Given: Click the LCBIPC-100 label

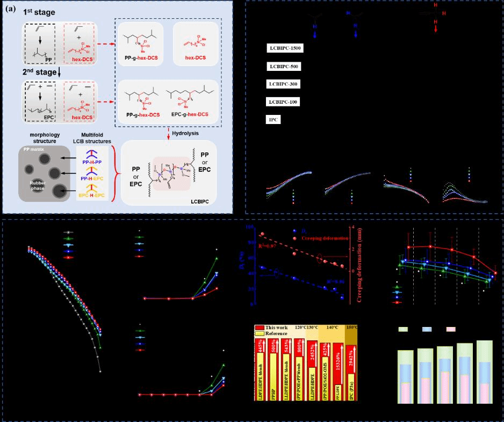Looking at the screenshot, I should point(283,102).
